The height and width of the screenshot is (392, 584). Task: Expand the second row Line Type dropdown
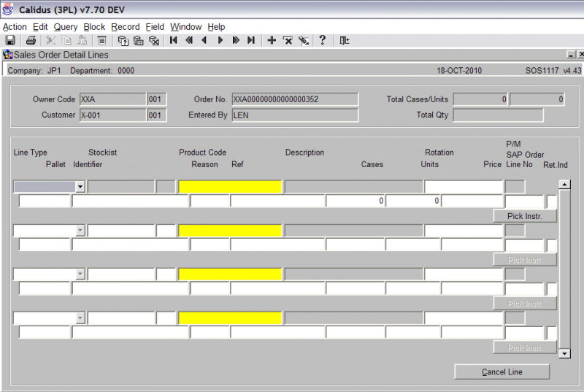(x=80, y=231)
